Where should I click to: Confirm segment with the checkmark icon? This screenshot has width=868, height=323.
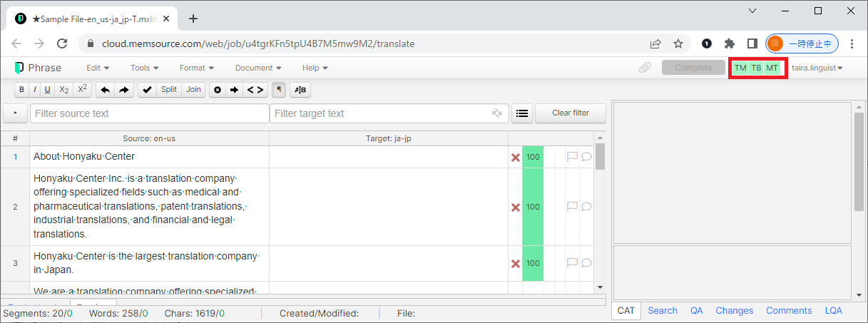(147, 90)
